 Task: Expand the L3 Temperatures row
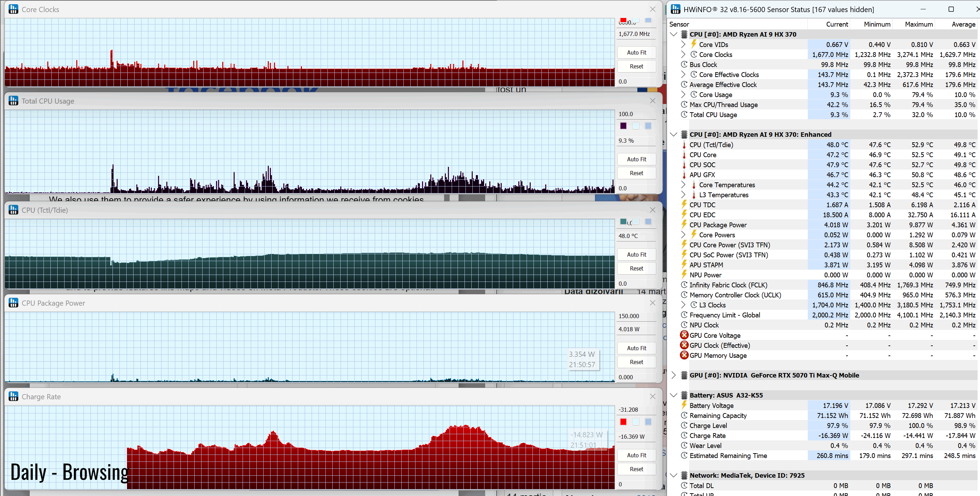(x=683, y=194)
